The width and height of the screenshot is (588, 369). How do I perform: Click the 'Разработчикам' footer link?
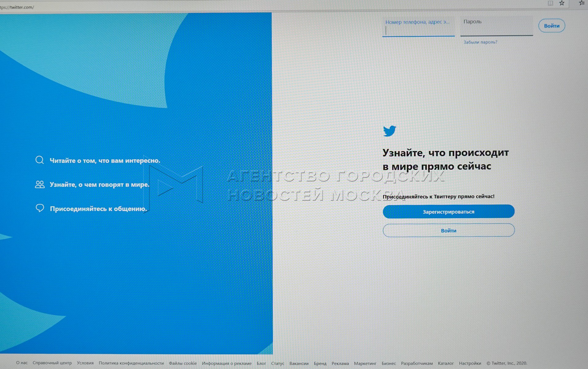pyautogui.click(x=417, y=363)
